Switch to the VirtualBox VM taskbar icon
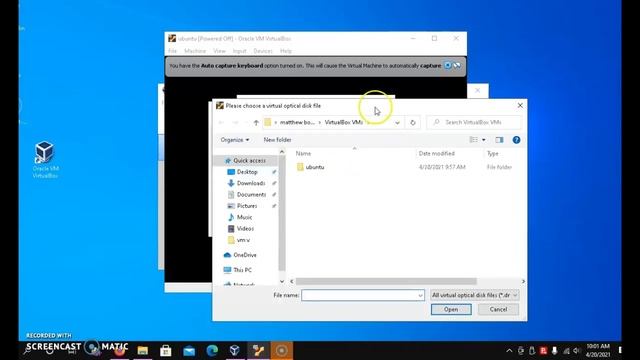Screen dimensions: 640x360 click(x=258, y=350)
